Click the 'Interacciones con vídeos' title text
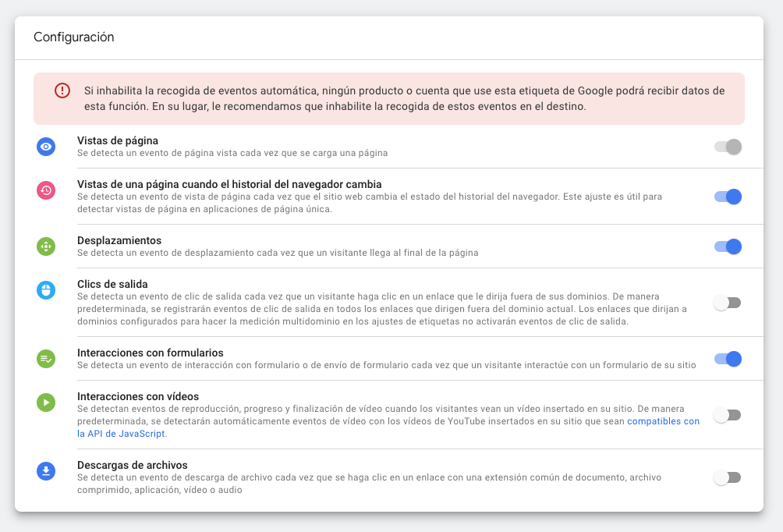Screen dimensions: 783x532 click(138, 396)
